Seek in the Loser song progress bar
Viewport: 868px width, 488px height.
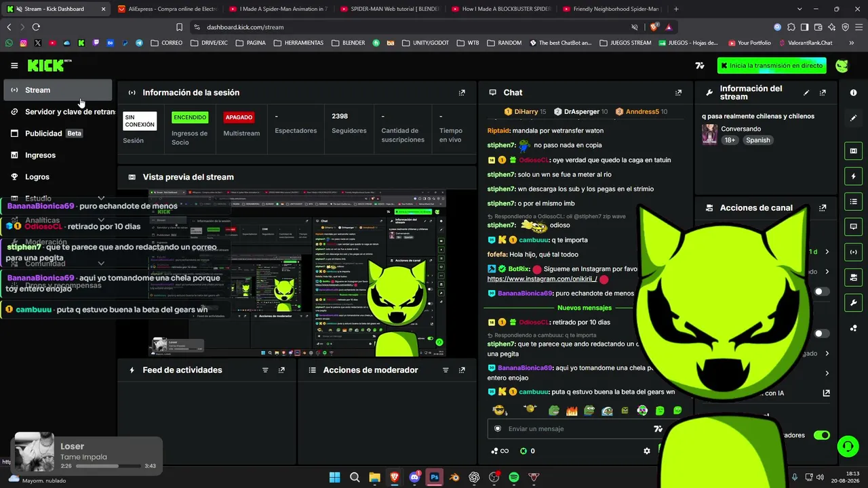108,466
